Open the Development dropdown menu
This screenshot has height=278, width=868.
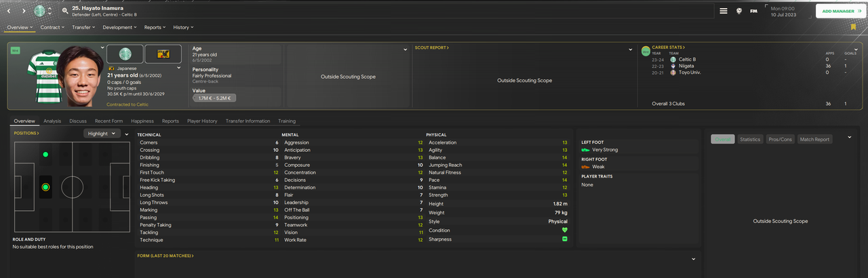pos(121,27)
